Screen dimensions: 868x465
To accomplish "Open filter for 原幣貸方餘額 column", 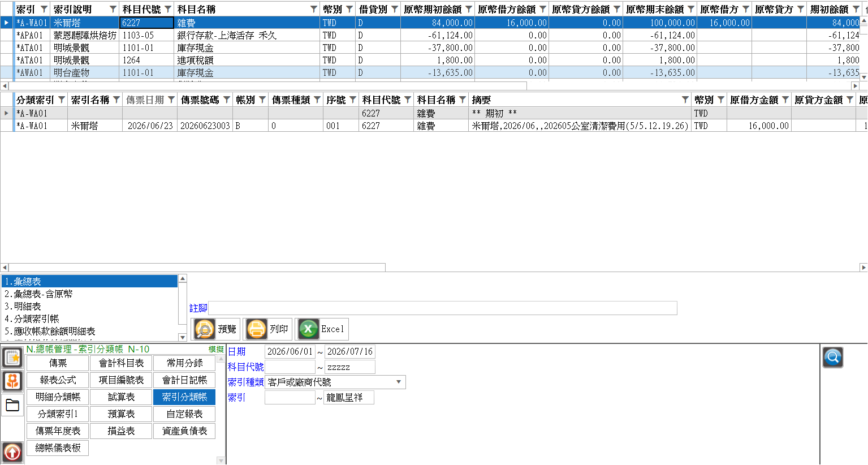I will (x=617, y=10).
